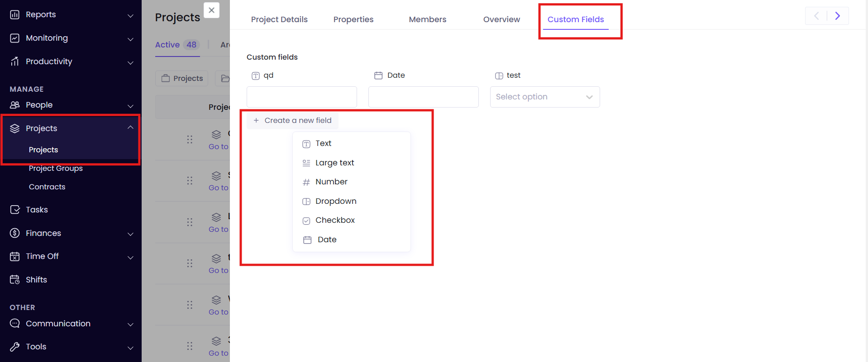Select Checkbox field type option
The image size is (868, 362).
(335, 220)
